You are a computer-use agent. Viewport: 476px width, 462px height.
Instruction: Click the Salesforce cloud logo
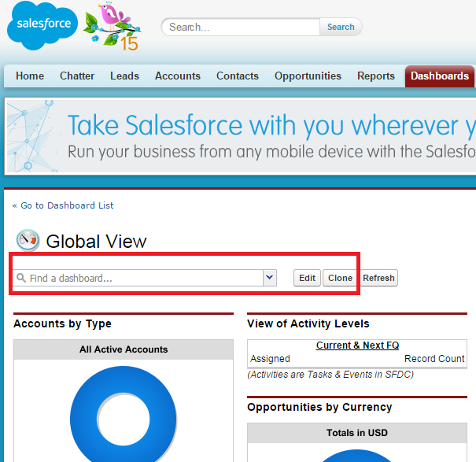[x=42, y=25]
